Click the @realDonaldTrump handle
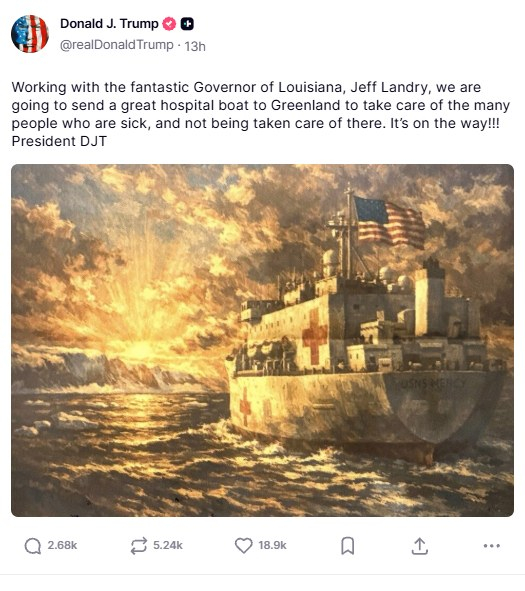525x591 pixels. click(117, 45)
